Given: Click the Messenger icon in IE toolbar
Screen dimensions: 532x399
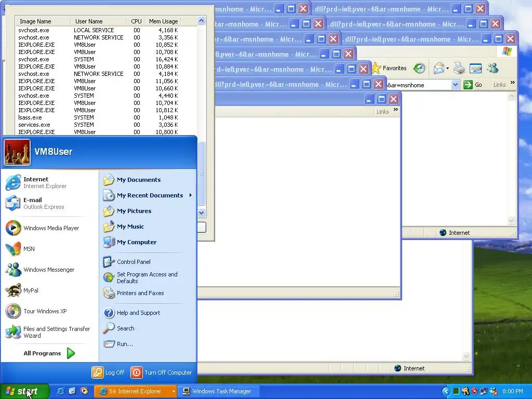Looking at the screenshot, I should pos(493,68).
